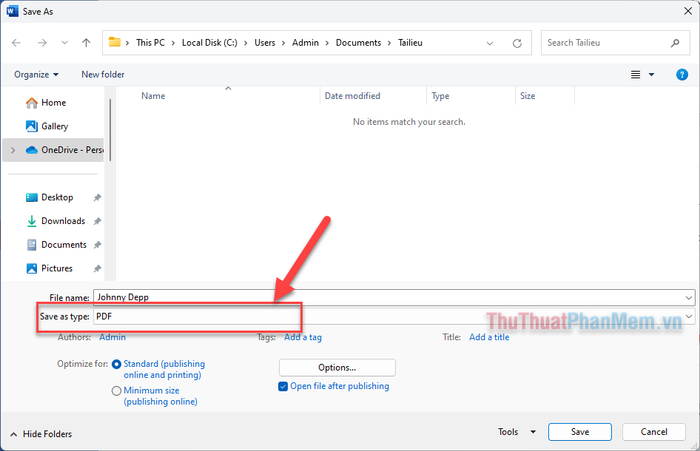Image resolution: width=700 pixels, height=451 pixels.
Task: Open the Organize menu
Action: (36, 75)
